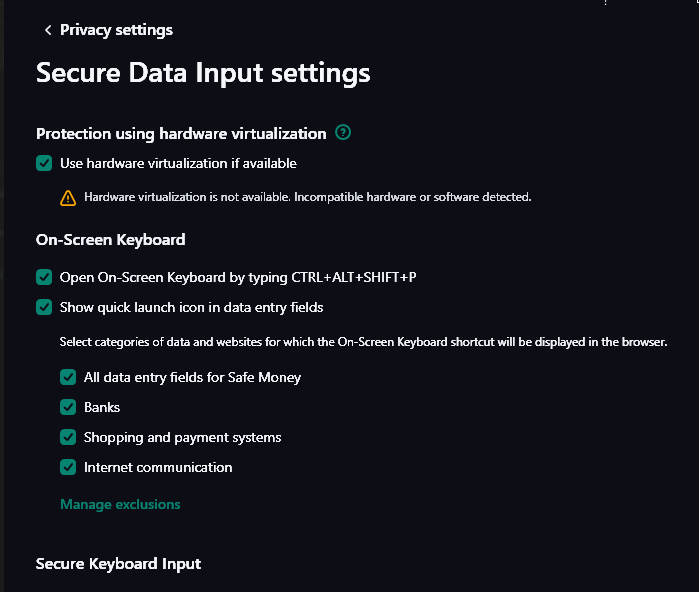The image size is (699, 592).
Task: Click the 'Internet communication' label text
Action: (158, 467)
